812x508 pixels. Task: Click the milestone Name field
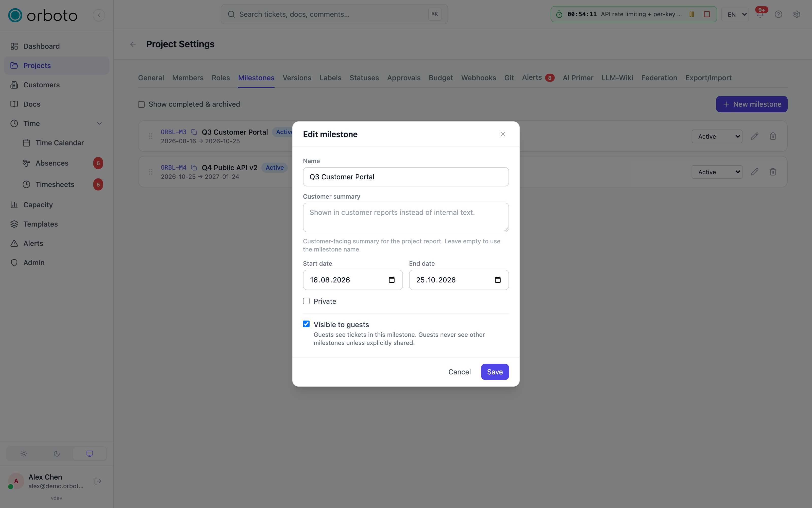[x=406, y=177]
